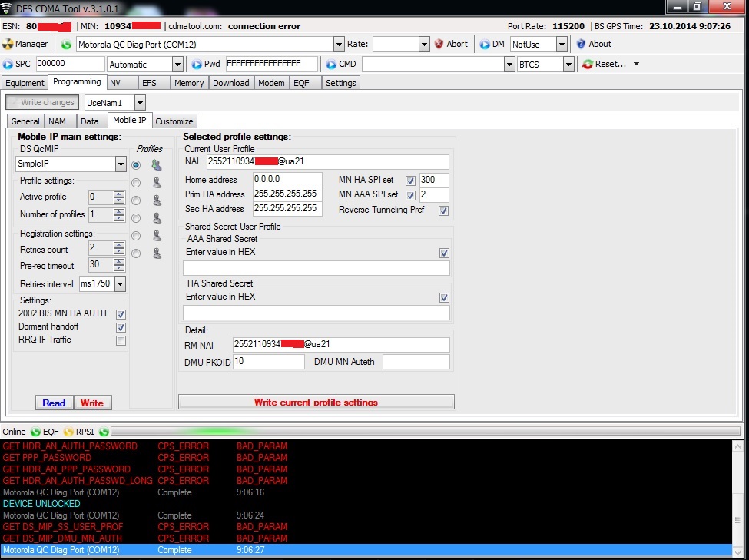Open the NotUse DM dropdown
Image resolution: width=749 pixels, height=560 pixels.
pyautogui.click(x=562, y=45)
